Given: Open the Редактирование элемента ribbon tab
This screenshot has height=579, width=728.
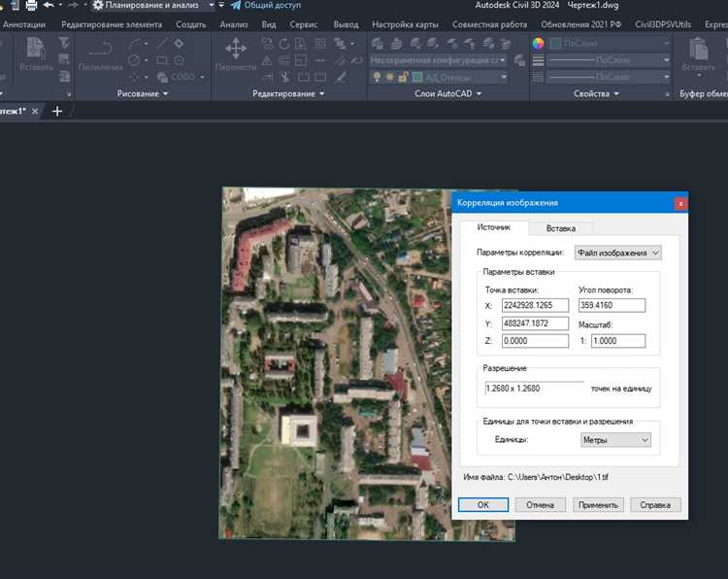Looking at the screenshot, I should click(112, 24).
